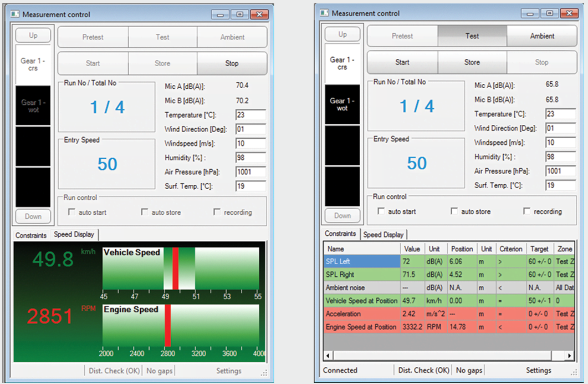The height and width of the screenshot is (384, 588).
Task: Start the measurement in right window
Action: [402, 62]
